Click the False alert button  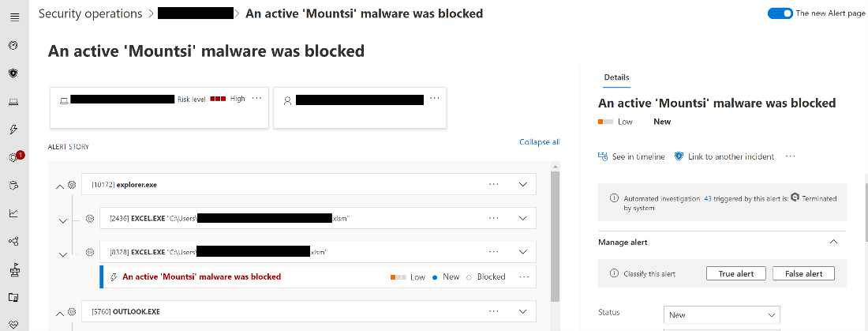point(803,273)
